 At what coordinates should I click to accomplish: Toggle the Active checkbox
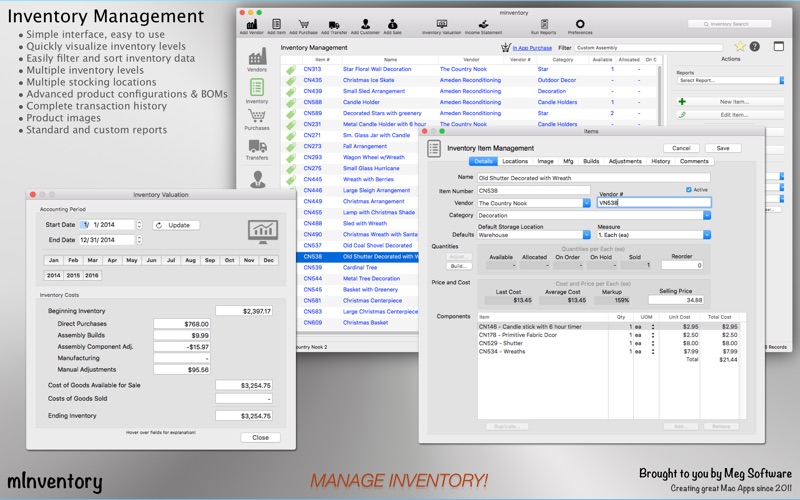point(689,189)
